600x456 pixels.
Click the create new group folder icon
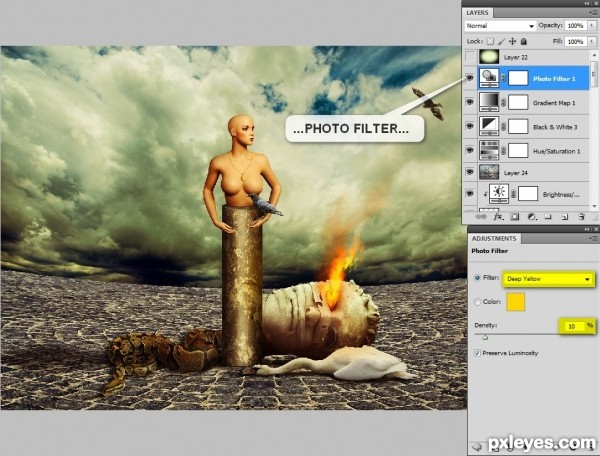click(x=548, y=217)
